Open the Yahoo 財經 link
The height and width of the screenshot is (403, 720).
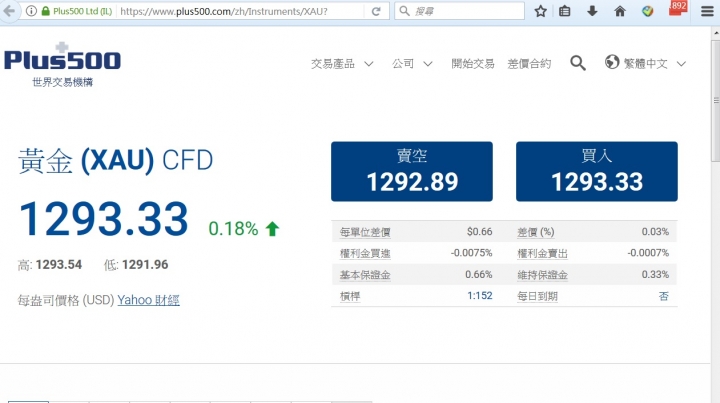(x=149, y=299)
